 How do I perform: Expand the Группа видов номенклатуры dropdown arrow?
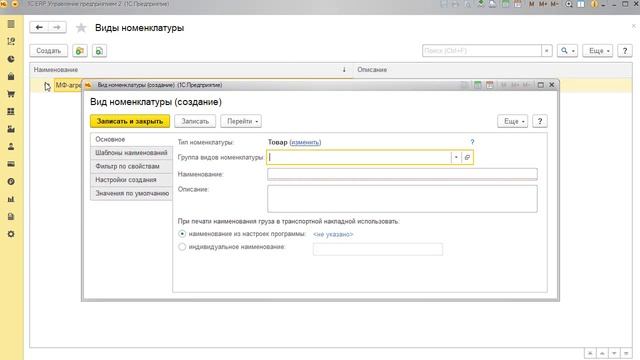point(456,158)
